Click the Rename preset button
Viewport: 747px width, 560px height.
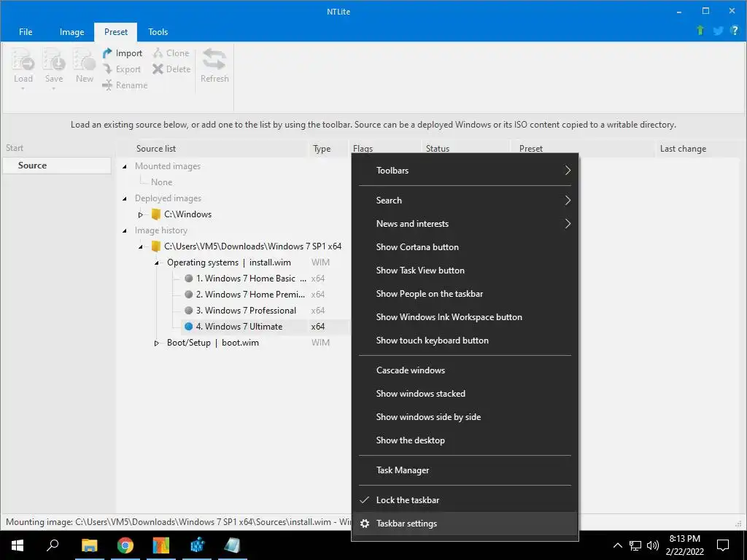click(125, 85)
